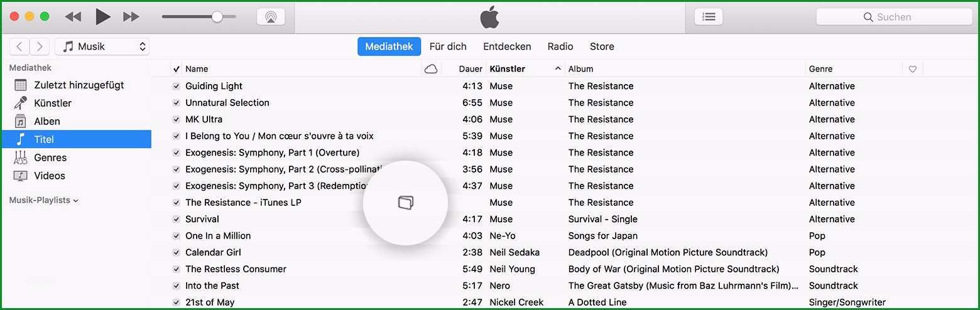Select the song Guiding Light
Image resolution: width=980 pixels, height=310 pixels.
[214, 86]
